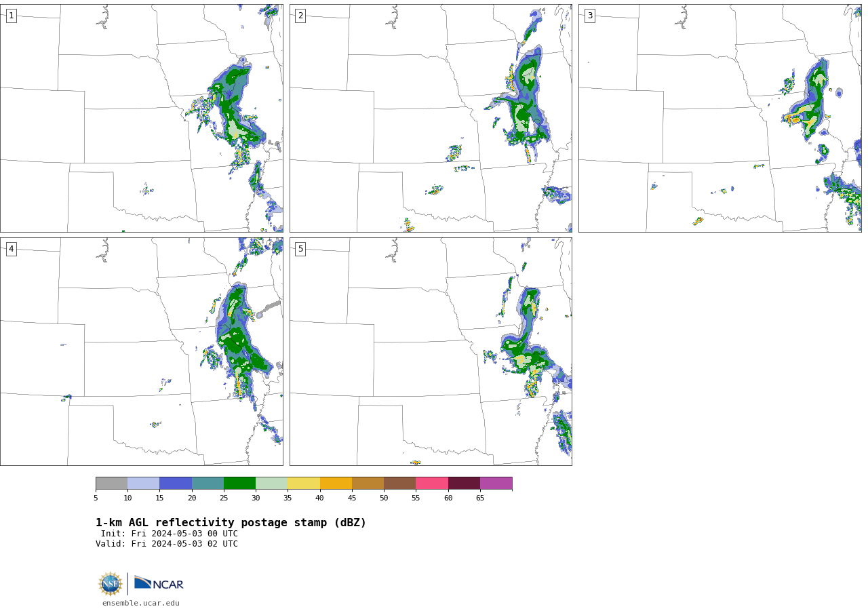Click the member number 4 label box

pos(11,249)
